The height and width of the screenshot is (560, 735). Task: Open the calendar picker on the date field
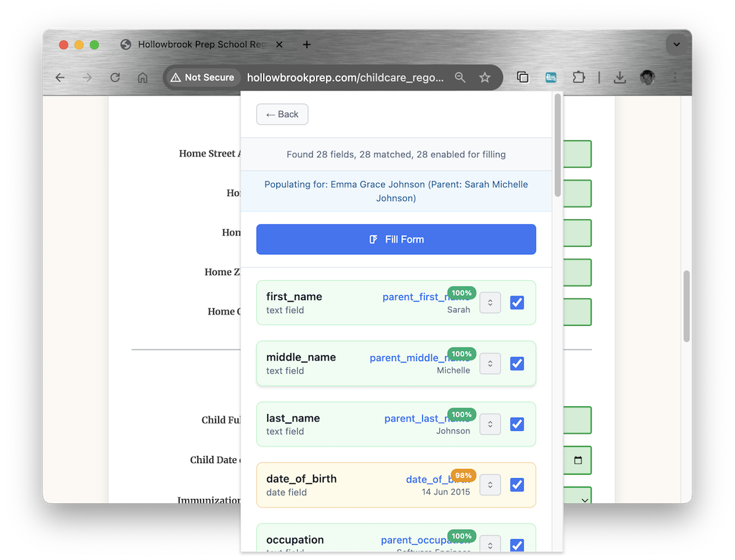pyautogui.click(x=578, y=460)
